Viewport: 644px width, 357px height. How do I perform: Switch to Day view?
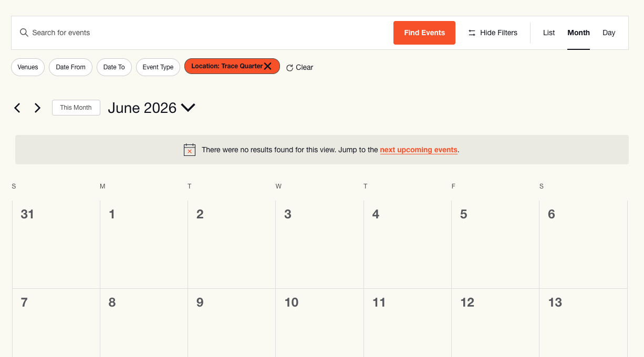(609, 33)
